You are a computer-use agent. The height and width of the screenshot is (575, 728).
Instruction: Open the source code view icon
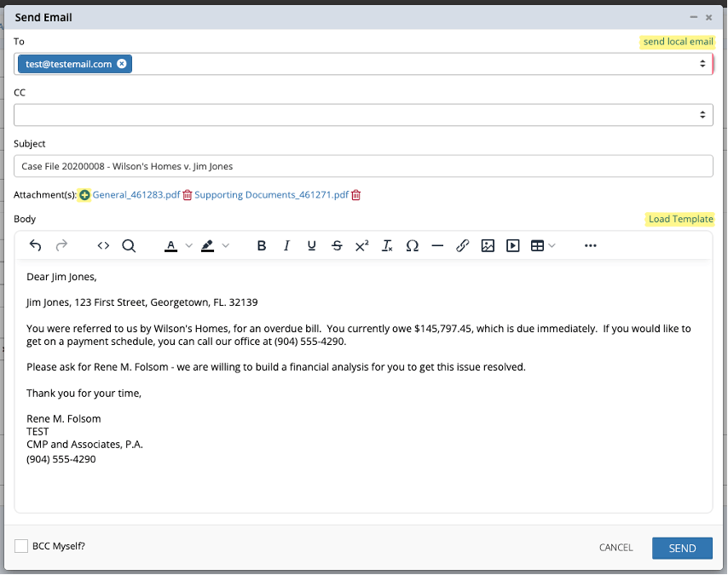[x=103, y=245]
